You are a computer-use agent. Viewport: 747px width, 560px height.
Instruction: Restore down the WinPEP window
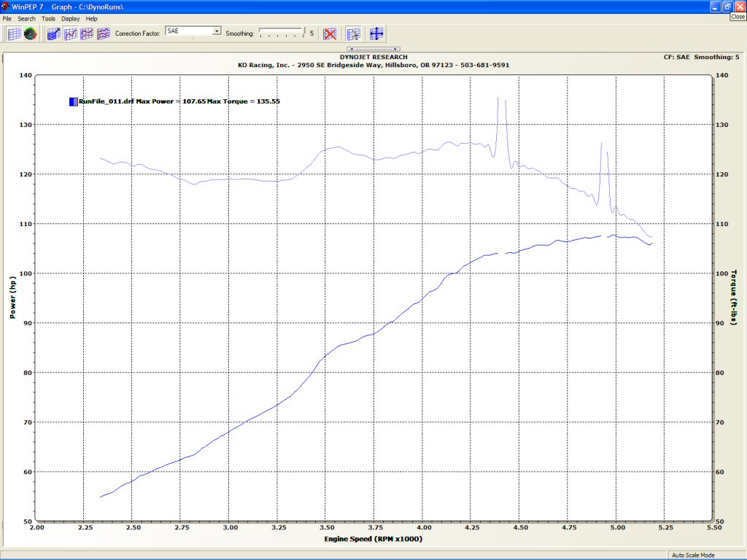[727, 7]
